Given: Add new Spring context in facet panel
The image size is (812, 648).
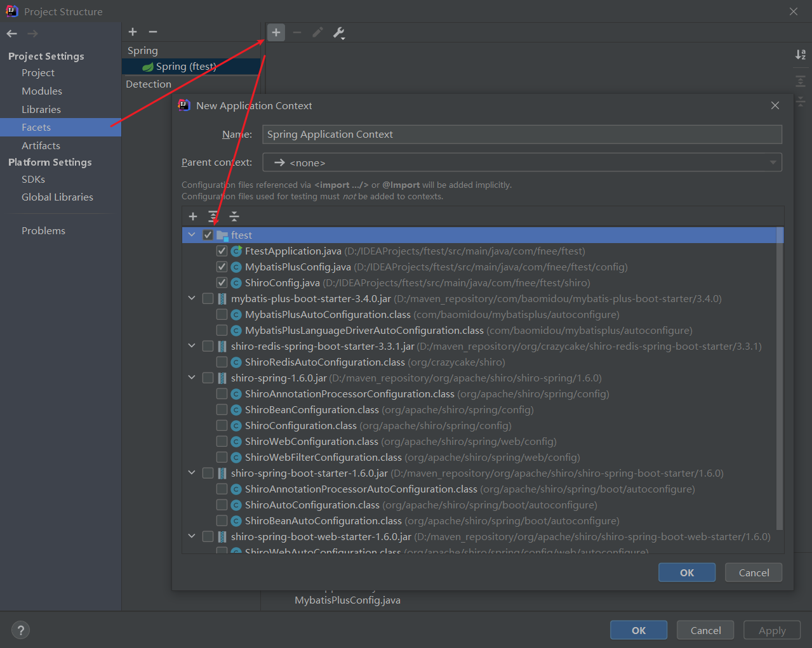Looking at the screenshot, I should (x=276, y=32).
